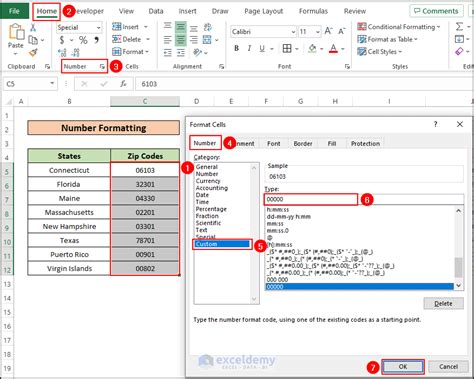
Task: Click the Paste clipboard icon
Action: point(16,32)
